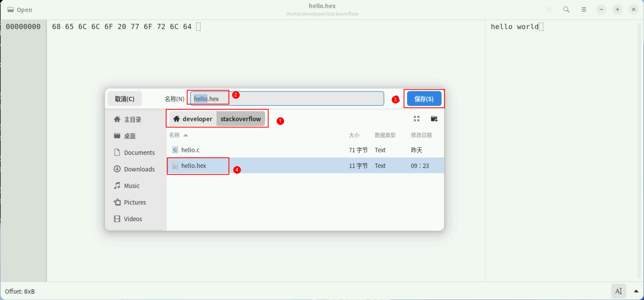Open 桌面 desktop in sidebar

pyautogui.click(x=135, y=136)
